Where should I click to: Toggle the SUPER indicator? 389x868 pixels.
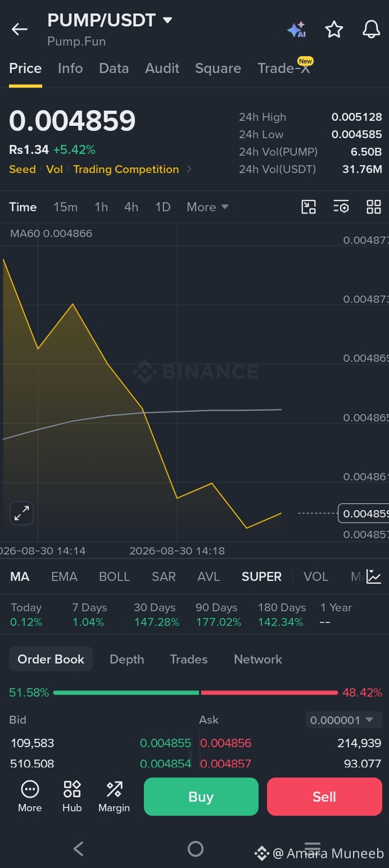tap(261, 576)
